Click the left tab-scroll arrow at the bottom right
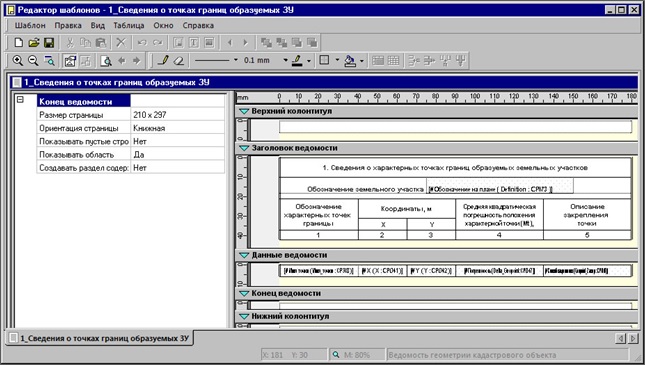This screenshot has width=645, height=365. point(620,338)
